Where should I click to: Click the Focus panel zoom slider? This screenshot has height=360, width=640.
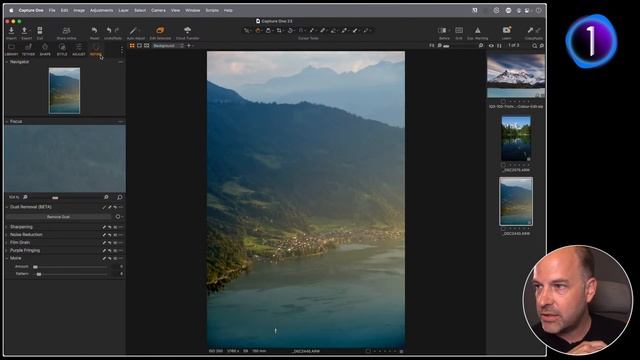pyautogui.click(x=65, y=197)
